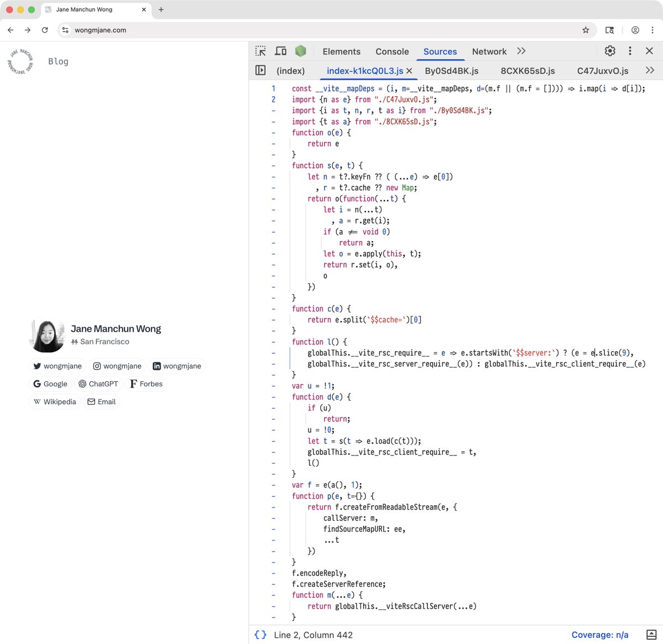
Task: Show more open file tabs
Action: 650,70
